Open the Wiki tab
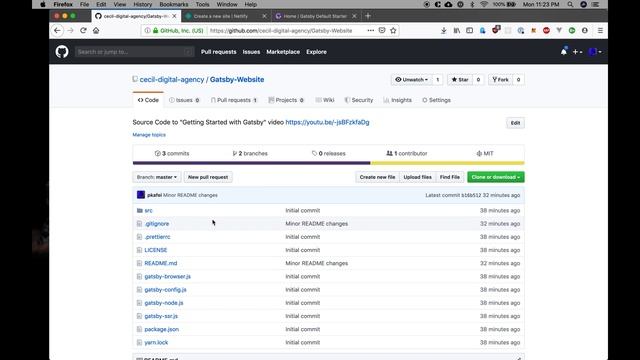 tap(325, 100)
